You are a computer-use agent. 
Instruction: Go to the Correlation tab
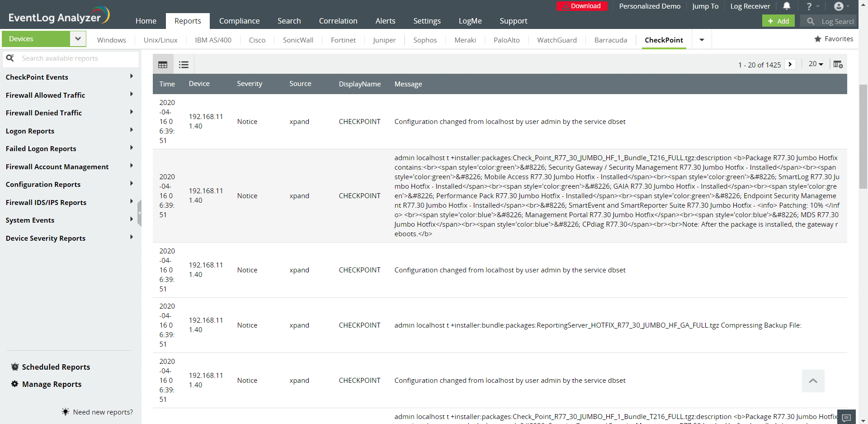tap(338, 21)
